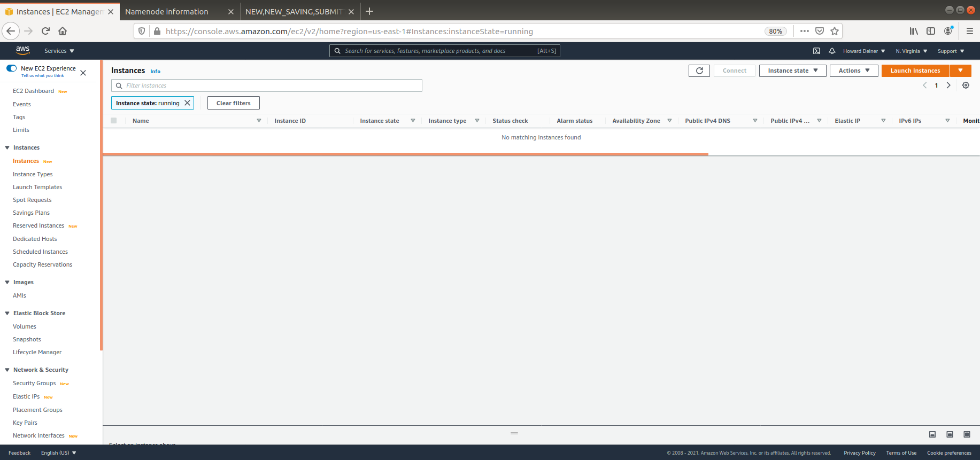Open the notifications bell icon
980x460 pixels.
[832, 51]
